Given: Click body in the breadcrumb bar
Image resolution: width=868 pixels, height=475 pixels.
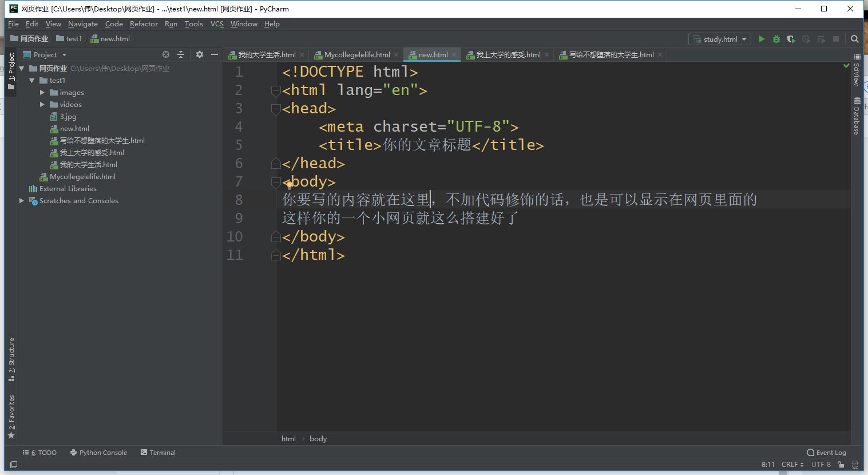Looking at the screenshot, I should point(318,438).
